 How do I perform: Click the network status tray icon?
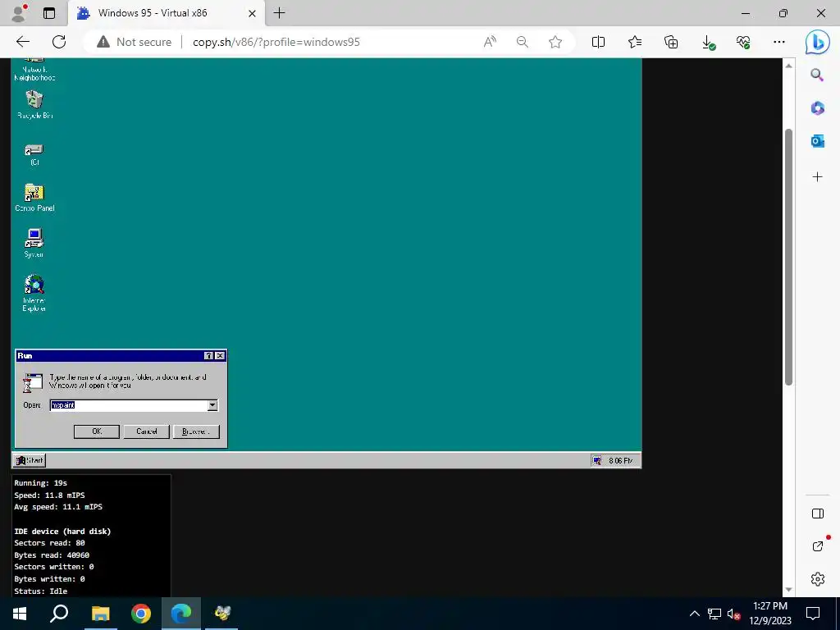click(x=714, y=614)
